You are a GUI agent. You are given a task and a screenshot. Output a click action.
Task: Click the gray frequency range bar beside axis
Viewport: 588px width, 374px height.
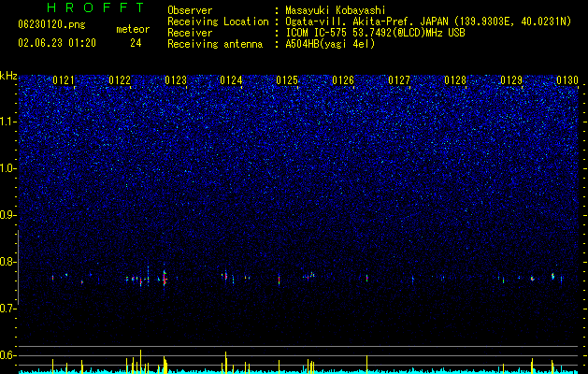18,267
